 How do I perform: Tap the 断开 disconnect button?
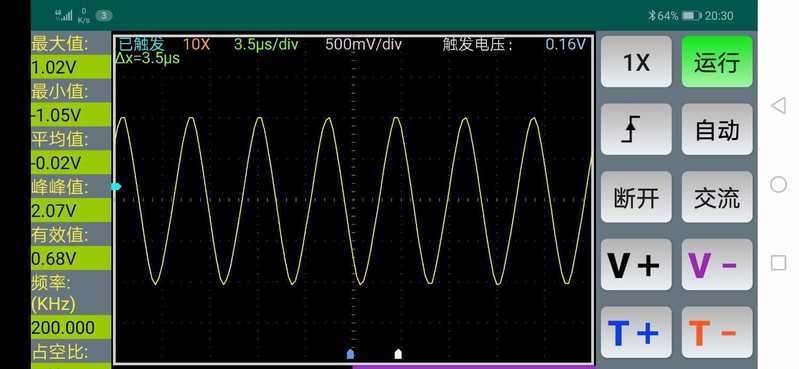[x=636, y=197]
